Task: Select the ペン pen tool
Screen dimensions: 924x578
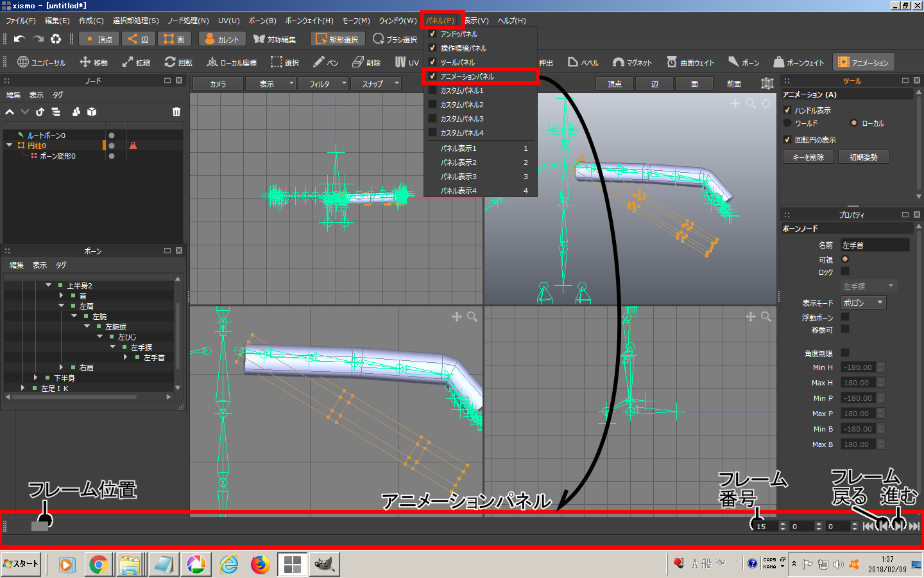Action: click(325, 62)
